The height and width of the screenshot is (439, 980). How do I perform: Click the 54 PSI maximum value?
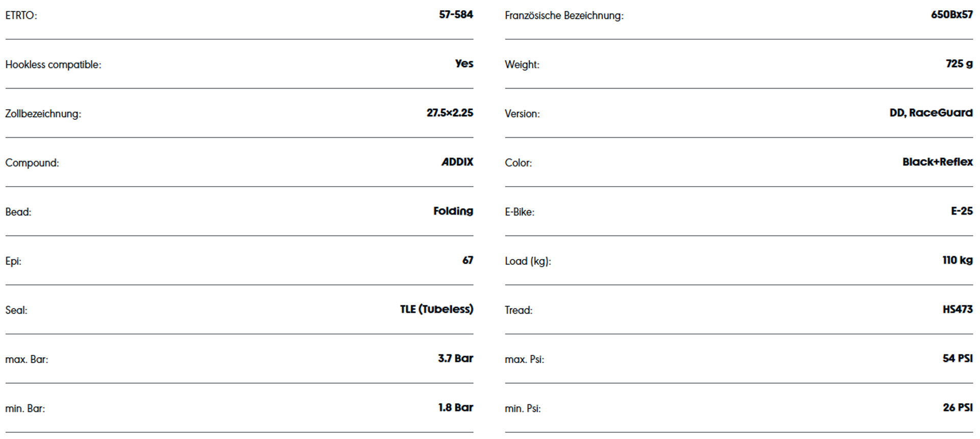coord(958,358)
